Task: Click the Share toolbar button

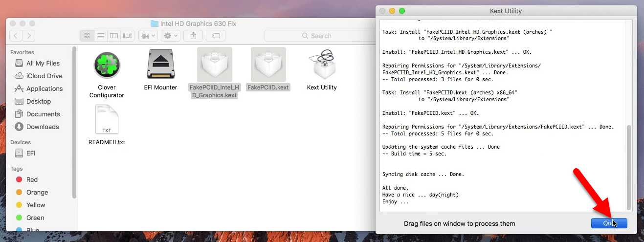Action: [x=194, y=36]
